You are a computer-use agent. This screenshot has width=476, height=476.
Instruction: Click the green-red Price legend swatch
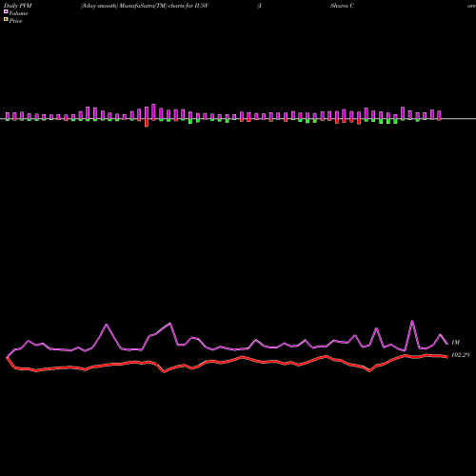coord(6,20)
